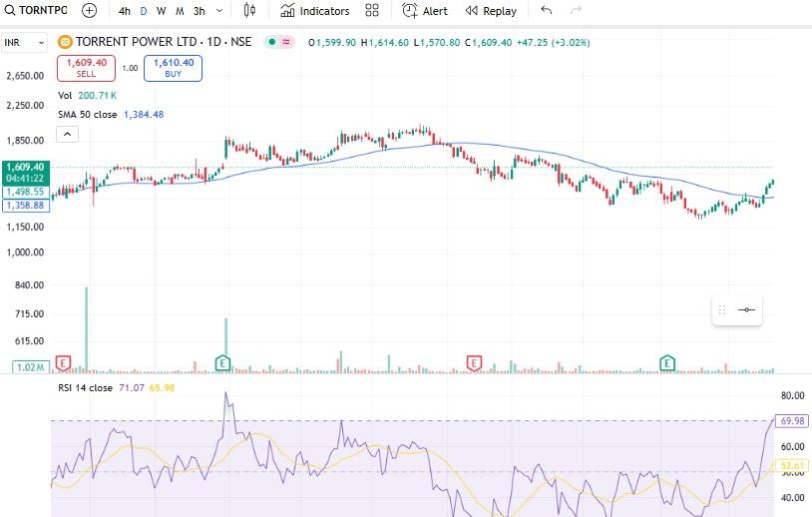Click the 1,610.40 BUY button
The image size is (812, 517).
tap(173, 68)
